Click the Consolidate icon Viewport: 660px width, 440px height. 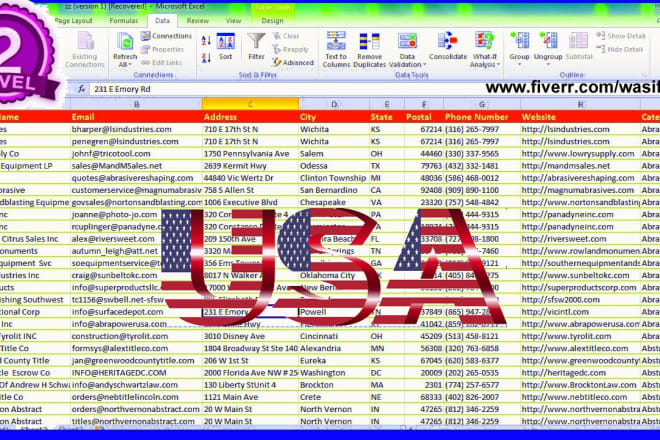pyautogui.click(x=447, y=41)
